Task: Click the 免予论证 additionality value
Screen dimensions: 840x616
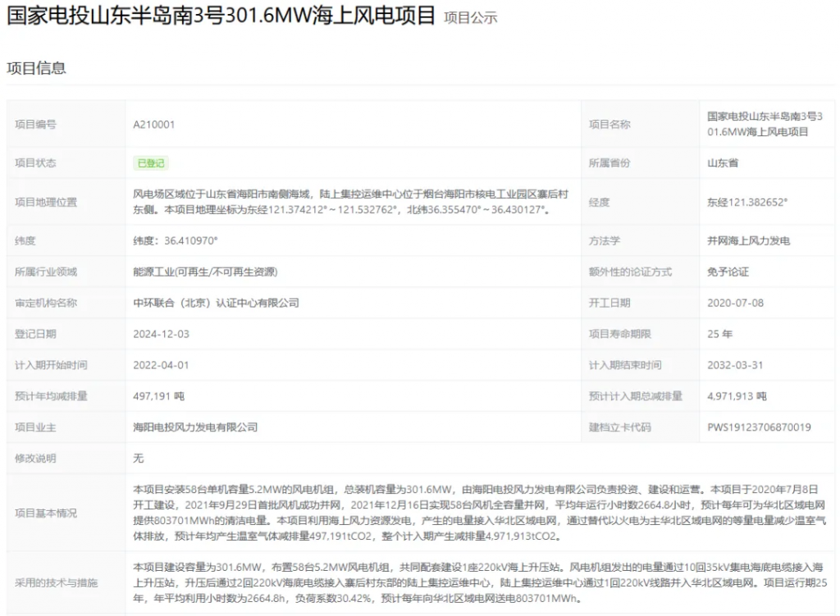Action: (728, 271)
